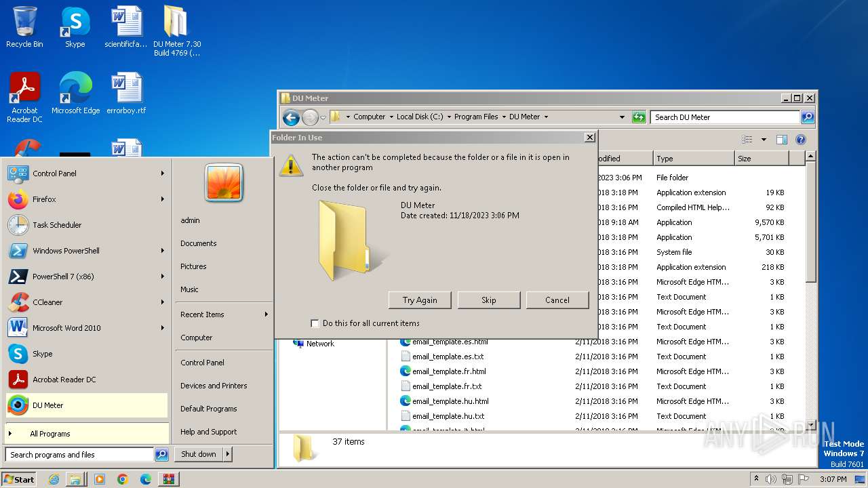Select email_template.hu.txt file
The image size is (868, 488).
448,416
